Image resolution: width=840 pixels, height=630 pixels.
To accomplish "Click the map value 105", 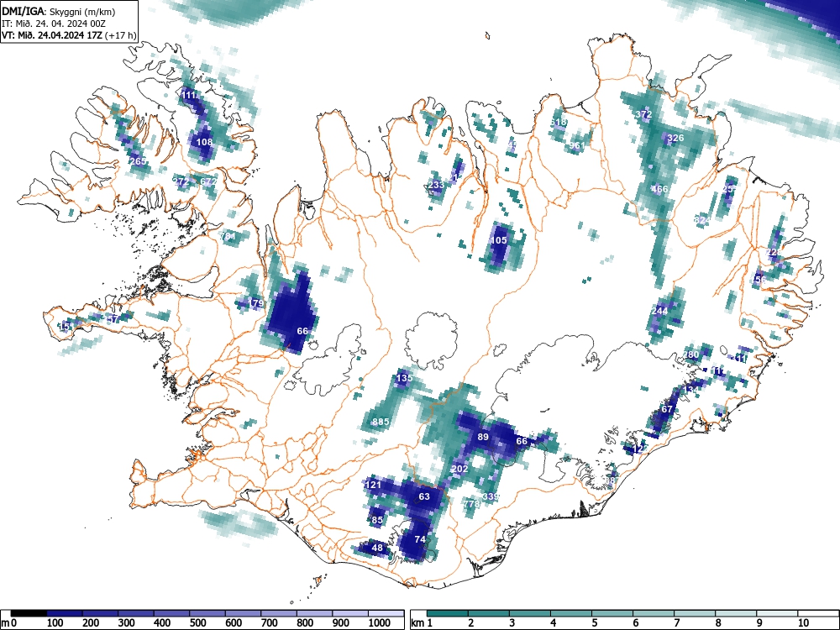I will coord(499,240).
